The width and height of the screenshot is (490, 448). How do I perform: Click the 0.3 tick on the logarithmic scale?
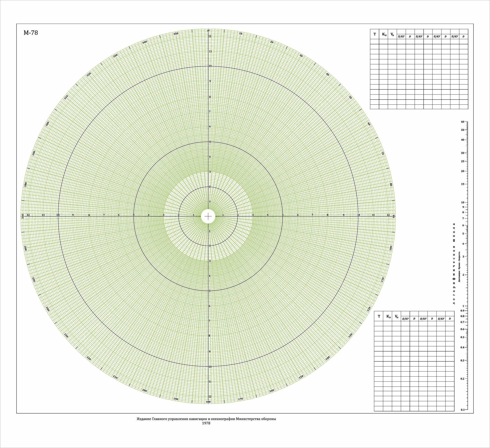tap(463, 360)
